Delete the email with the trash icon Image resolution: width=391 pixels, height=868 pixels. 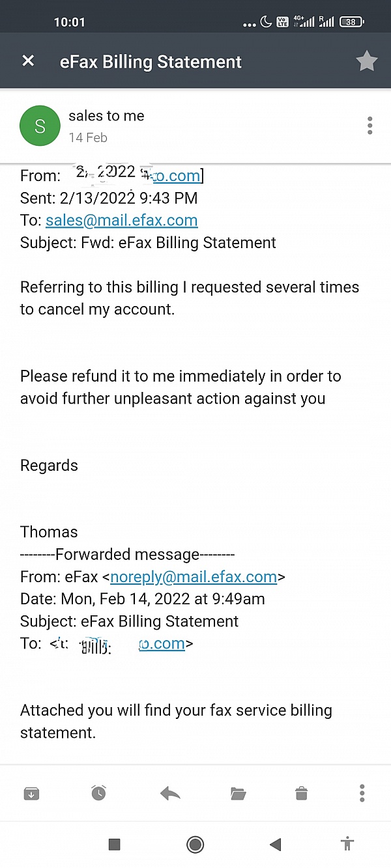[301, 793]
